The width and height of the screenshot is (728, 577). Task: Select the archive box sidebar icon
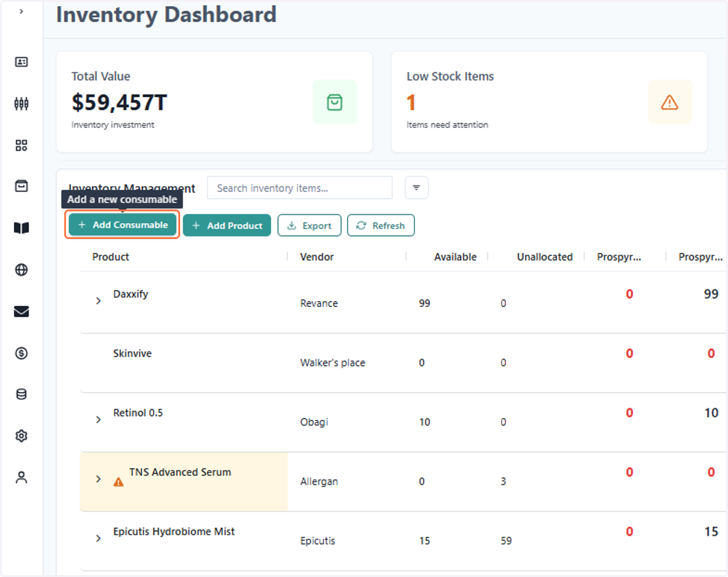pyautogui.click(x=21, y=186)
